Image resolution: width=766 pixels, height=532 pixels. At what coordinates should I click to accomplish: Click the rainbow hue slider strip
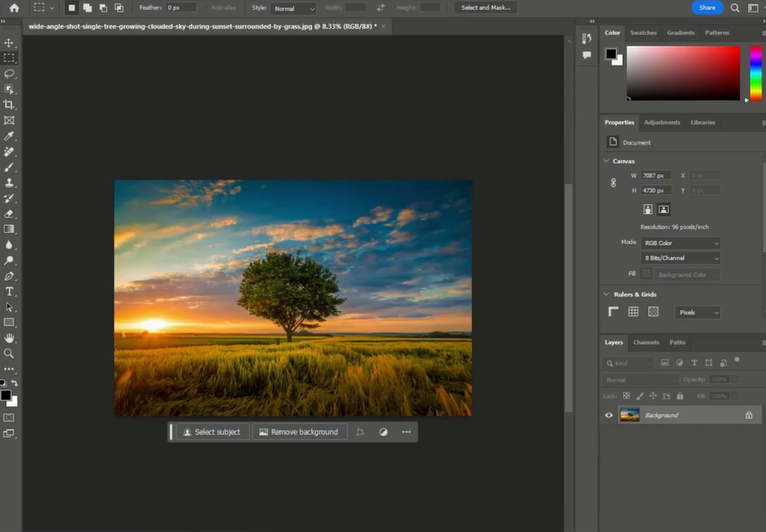point(755,72)
